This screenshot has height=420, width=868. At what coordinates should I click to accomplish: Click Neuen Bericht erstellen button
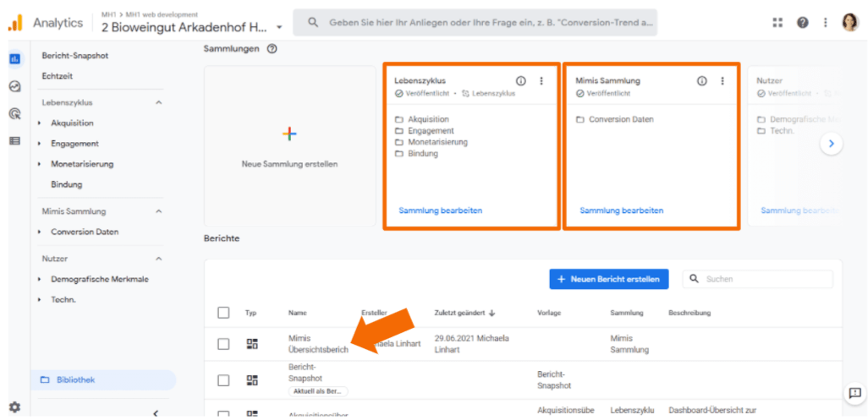pyautogui.click(x=608, y=279)
